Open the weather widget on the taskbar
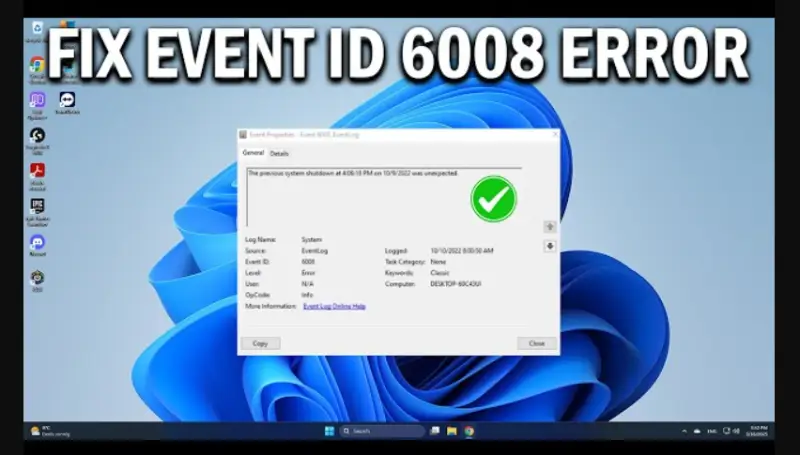Image resolution: width=800 pixels, height=455 pixels. pos(50,431)
